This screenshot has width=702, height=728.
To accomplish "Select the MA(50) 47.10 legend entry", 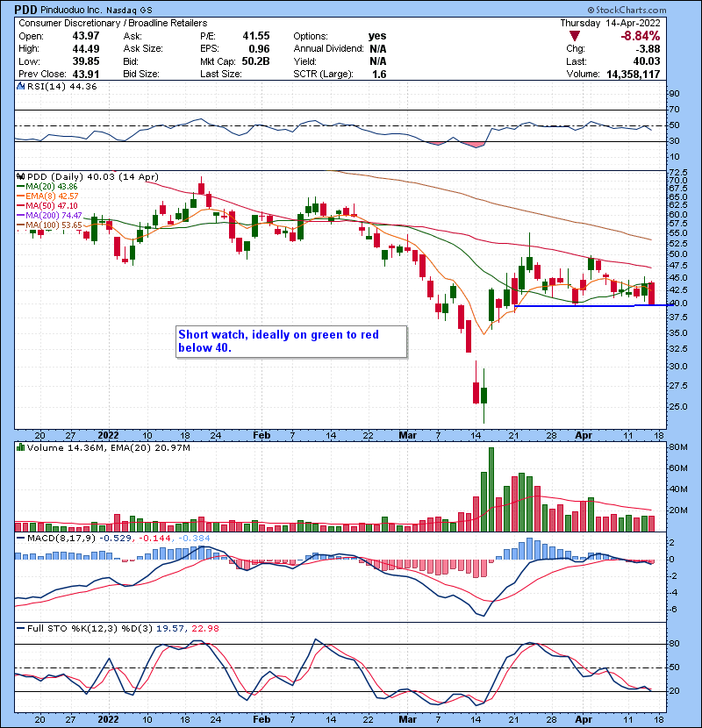I will pos(47,205).
